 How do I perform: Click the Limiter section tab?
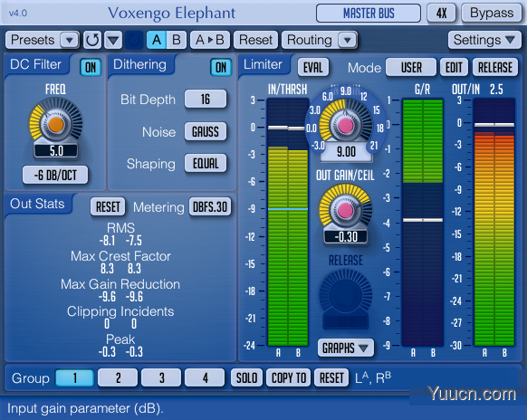click(263, 64)
